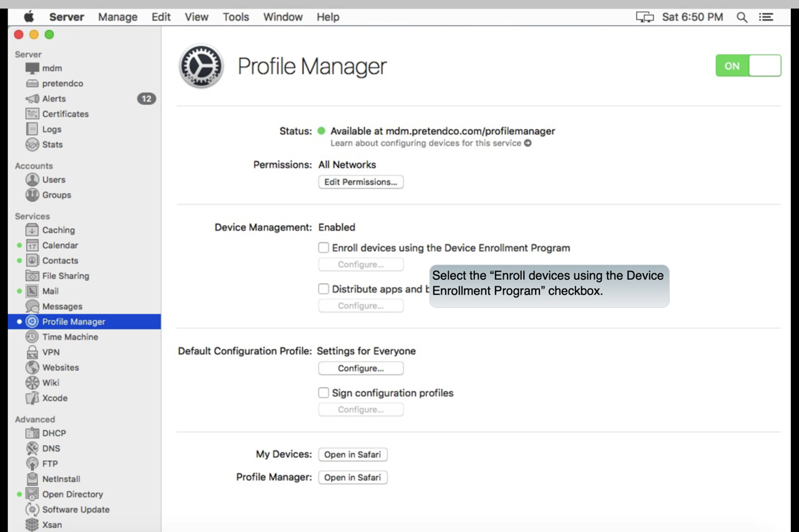Image resolution: width=799 pixels, height=532 pixels.
Task: Enable Sign configuration profiles checkbox
Action: coord(323,393)
